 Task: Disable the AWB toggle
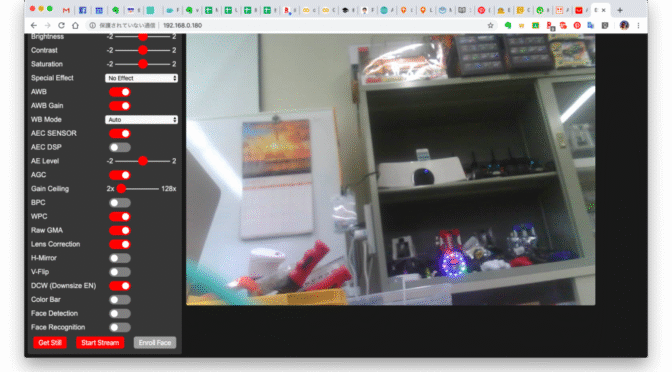(x=120, y=92)
